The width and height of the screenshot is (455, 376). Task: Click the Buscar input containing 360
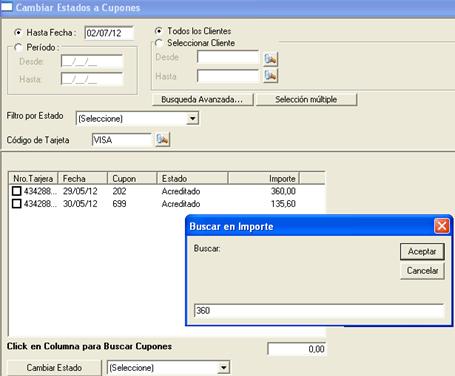tap(319, 311)
